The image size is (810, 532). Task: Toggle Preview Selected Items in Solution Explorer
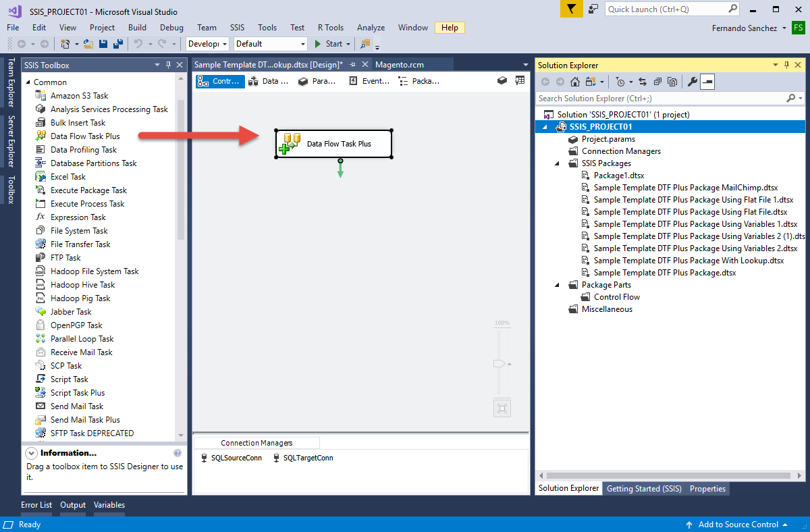(707, 82)
